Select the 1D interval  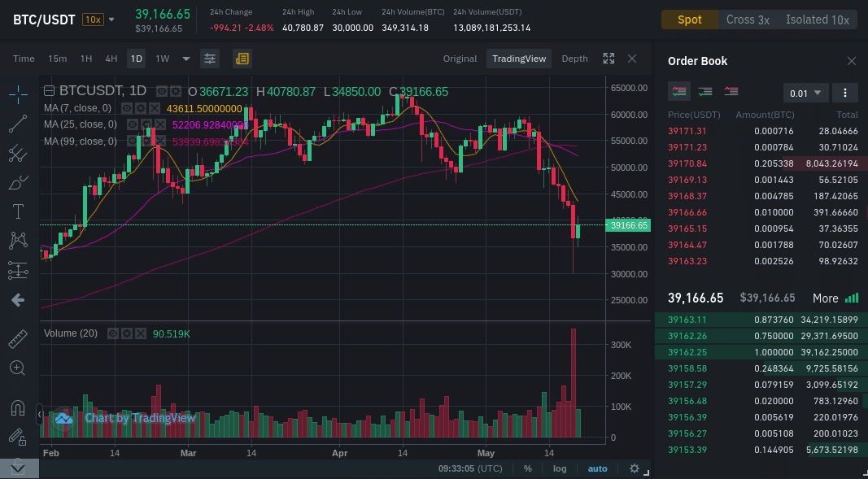[136, 59]
